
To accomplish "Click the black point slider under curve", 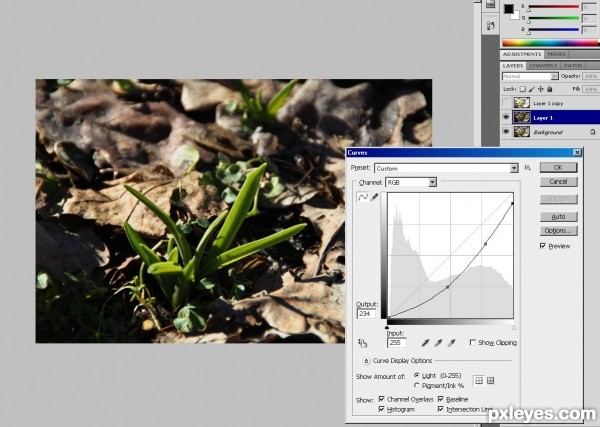I will click(x=387, y=327).
